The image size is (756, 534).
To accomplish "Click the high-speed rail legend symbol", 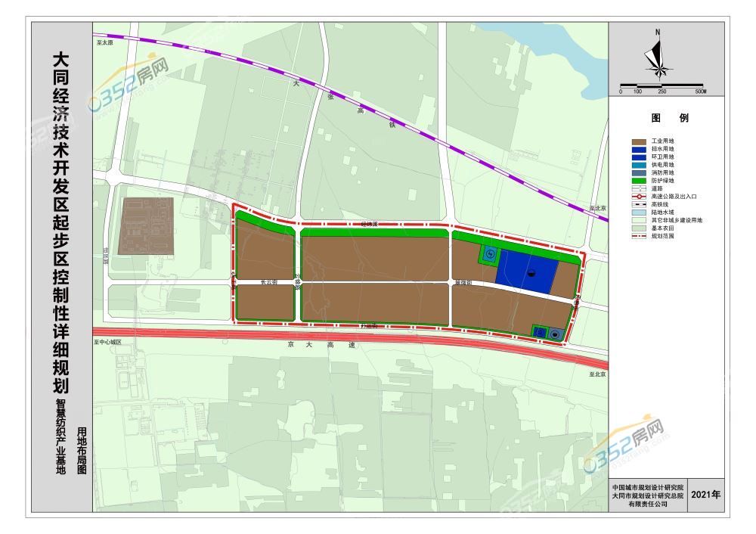I will click(640, 205).
